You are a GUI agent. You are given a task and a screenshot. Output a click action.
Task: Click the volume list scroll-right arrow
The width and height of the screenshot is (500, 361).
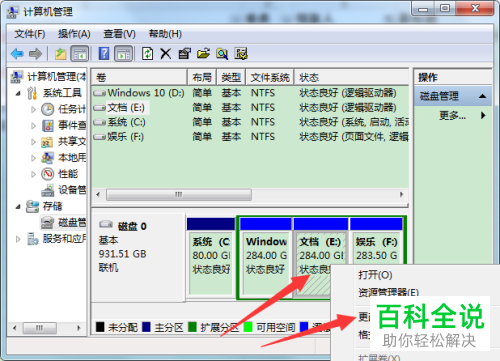[402, 194]
